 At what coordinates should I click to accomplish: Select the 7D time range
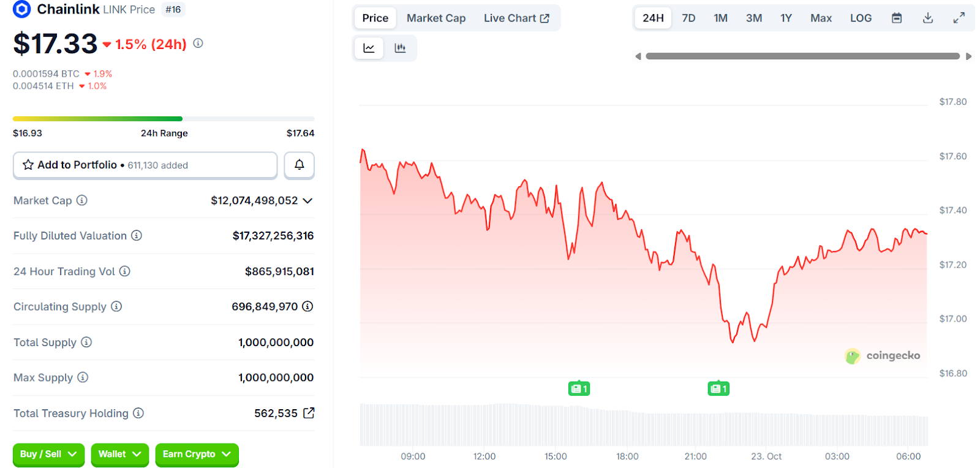click(x=688, y=18)
